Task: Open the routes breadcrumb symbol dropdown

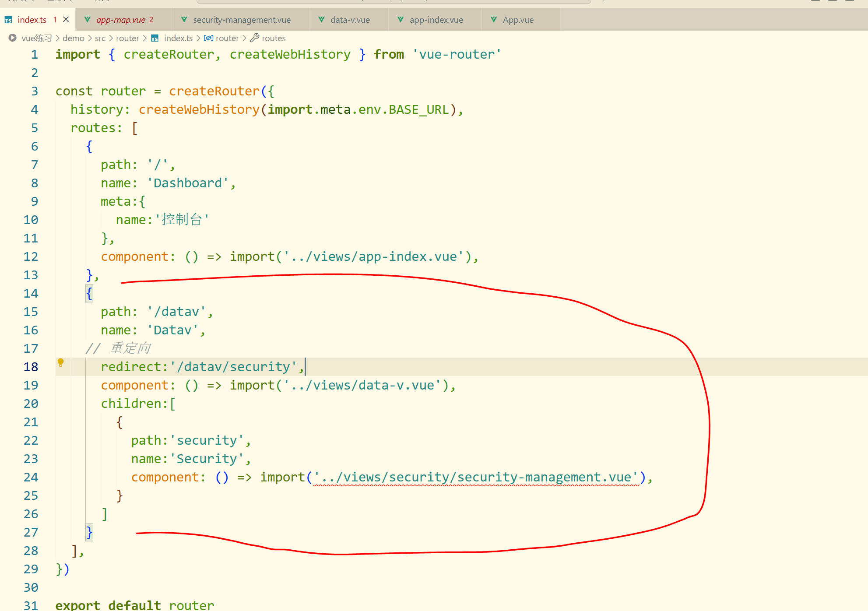Action: (274, 39)
